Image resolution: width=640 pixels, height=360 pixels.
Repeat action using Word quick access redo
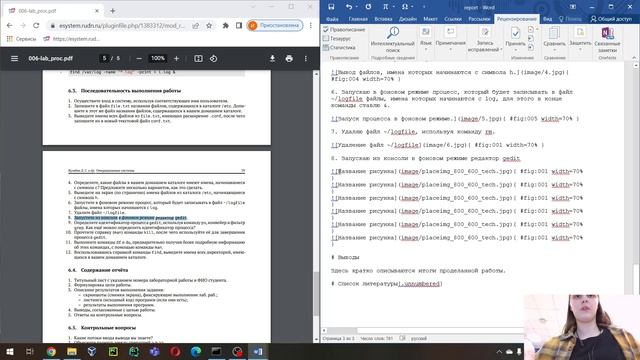click(x=368, y=7)
